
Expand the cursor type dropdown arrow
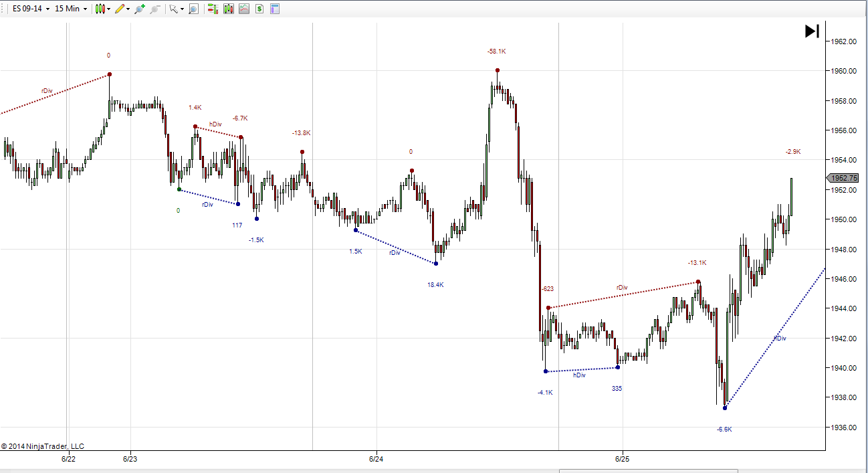[182, 9]
